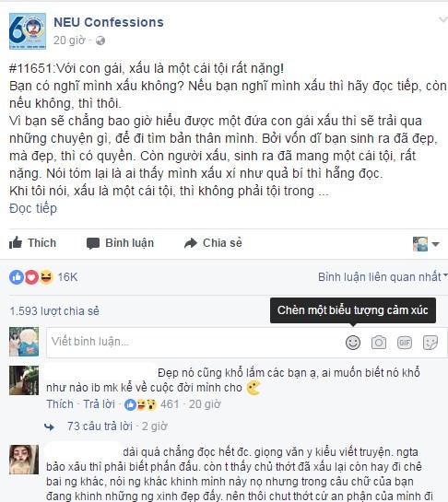This screenshot has height=502, width=448.
Task: Expand the post options chevron at top right
Action: pos(443,20)
